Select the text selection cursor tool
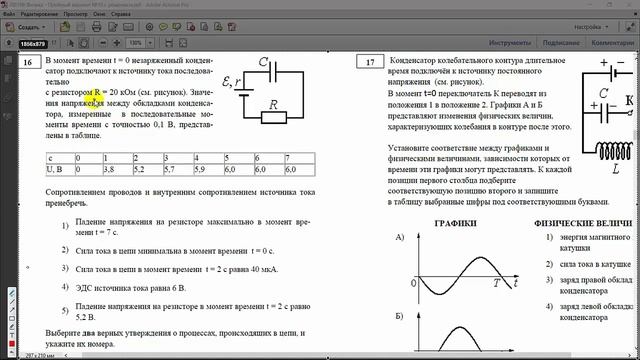Viewport: 640px width, 360px height. (x=70, y=43)
